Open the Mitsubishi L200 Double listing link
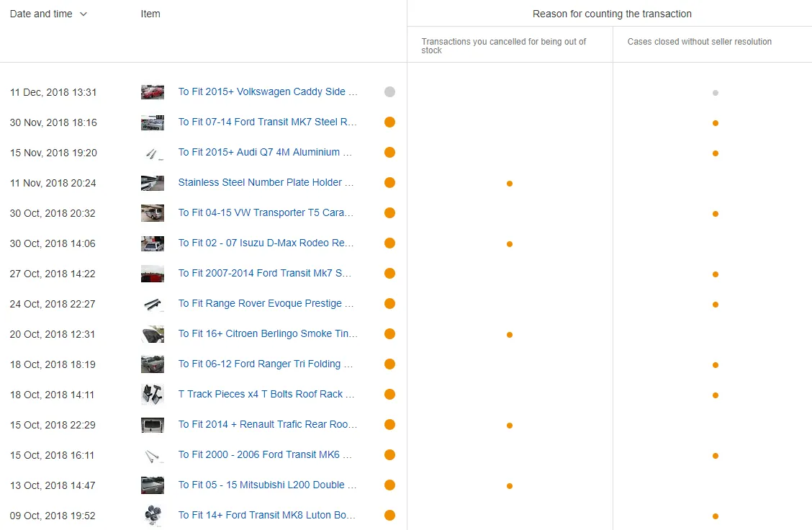 pos(267,485)
